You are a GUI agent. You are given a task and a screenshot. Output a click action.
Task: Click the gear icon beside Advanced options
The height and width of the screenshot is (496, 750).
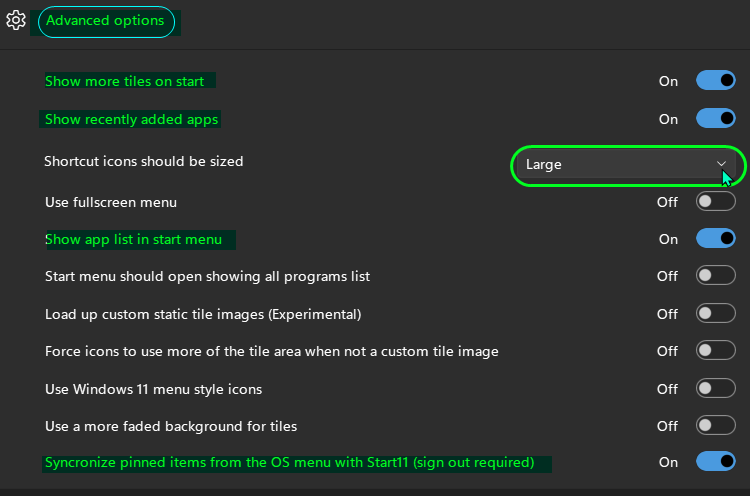[16, 21]
